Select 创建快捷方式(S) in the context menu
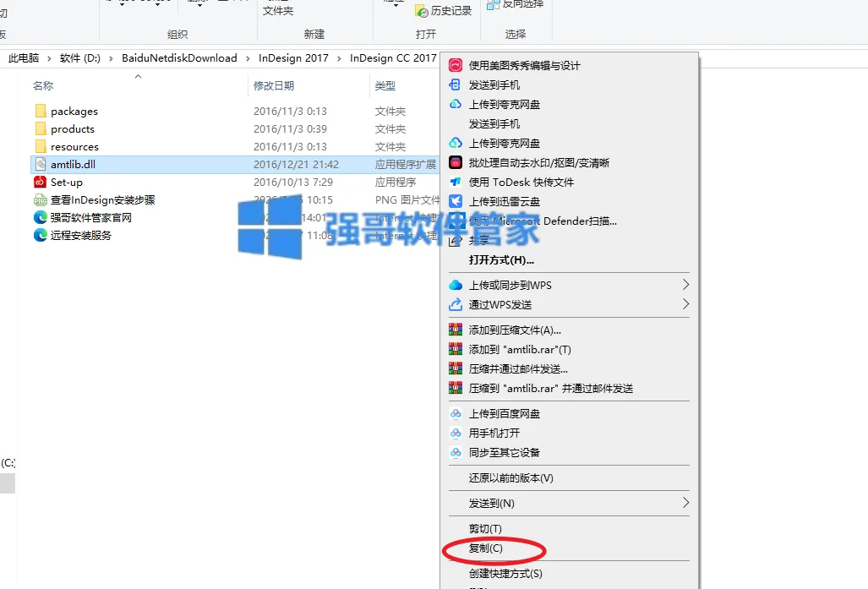The image size is (868, 589). click(505, 574)
